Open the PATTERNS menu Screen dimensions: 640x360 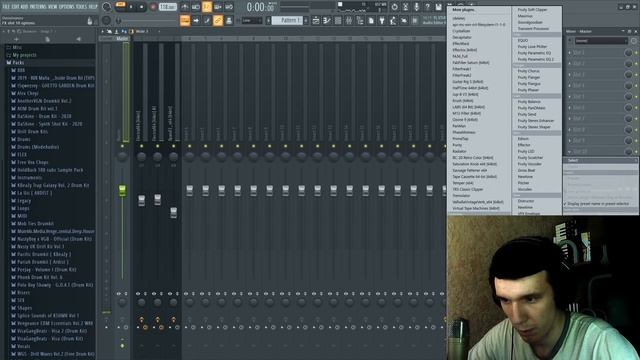point(38,7)
